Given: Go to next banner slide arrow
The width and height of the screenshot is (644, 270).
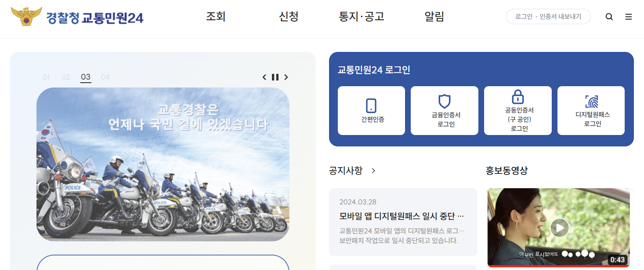Looking at the screenshot, I should pos(286,77).
